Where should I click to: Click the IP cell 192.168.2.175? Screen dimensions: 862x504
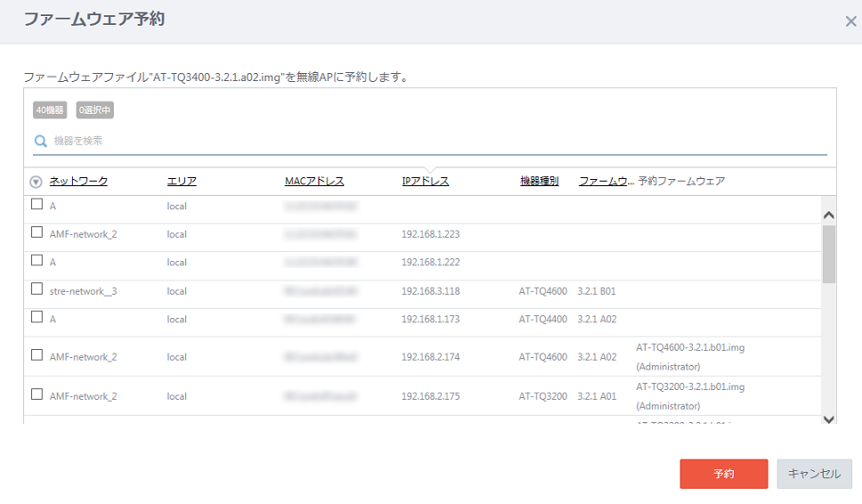(x=430, y=396)
